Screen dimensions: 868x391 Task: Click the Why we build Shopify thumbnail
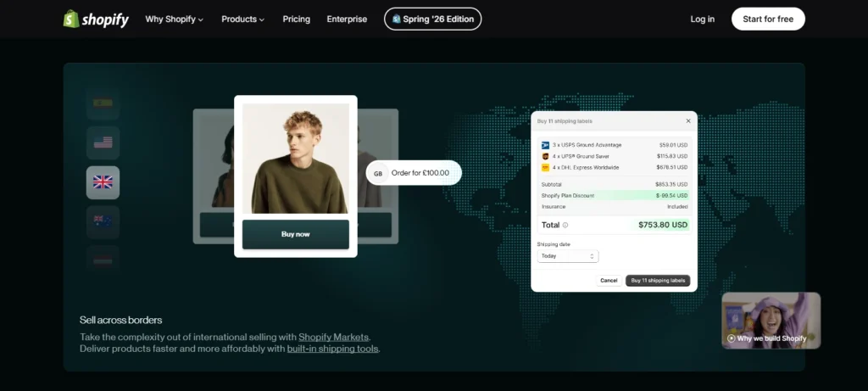pyautogui.click(x=771, y=321)
